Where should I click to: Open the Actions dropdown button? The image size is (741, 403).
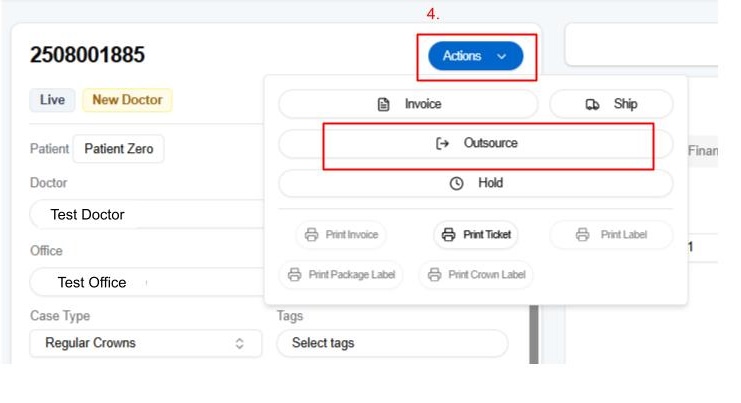pyautogui.click(x=475, y=56)
